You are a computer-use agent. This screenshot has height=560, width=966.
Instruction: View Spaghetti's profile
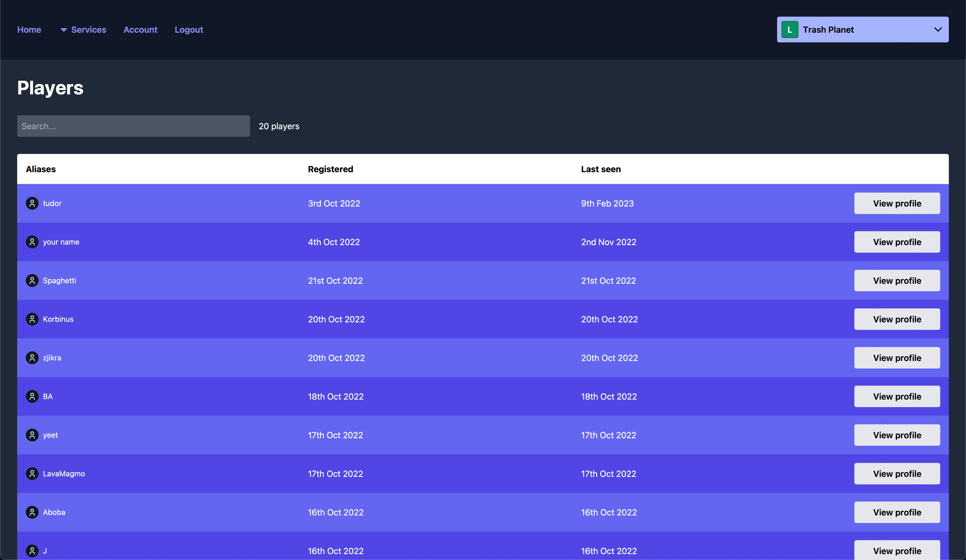point(897,280)
